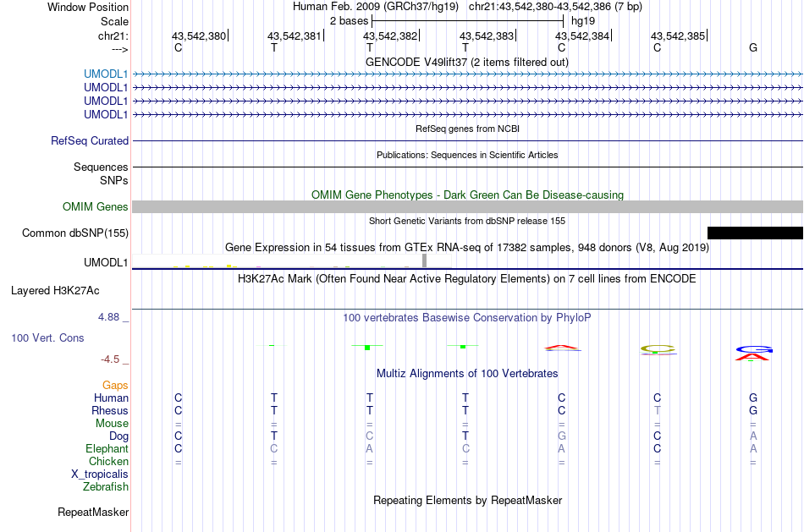This screenshot has height=532, width=804.
Task: Click the faded T in the Rhesus row
Action: click(x=657, y=410)
